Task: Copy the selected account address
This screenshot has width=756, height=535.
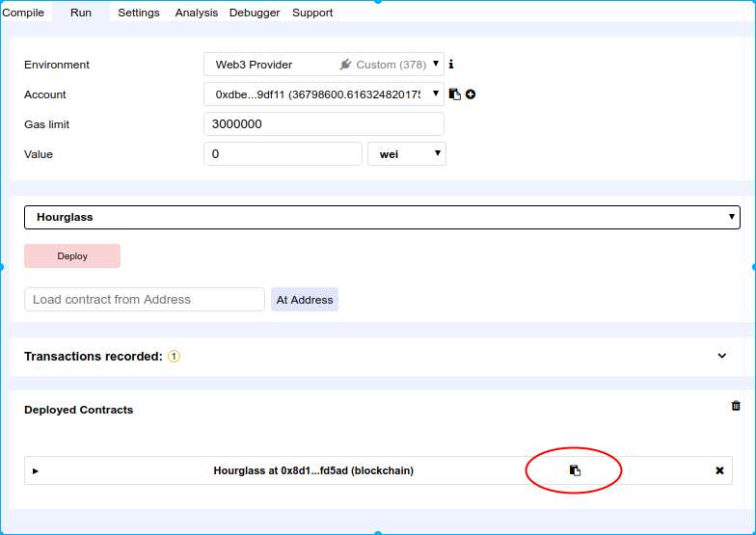Action: tap(455, 94)
